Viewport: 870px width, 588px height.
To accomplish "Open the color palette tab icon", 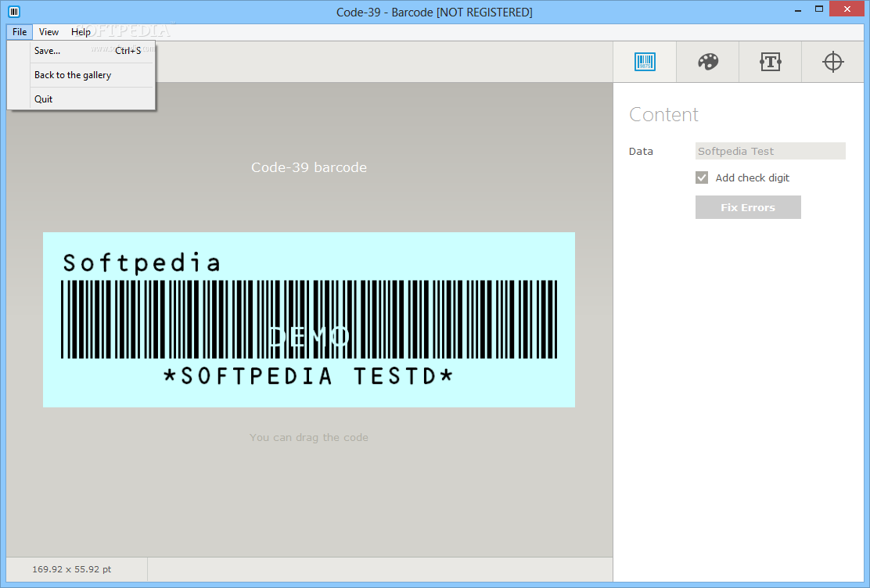I will pyautogui.click(x=707, y=62).
